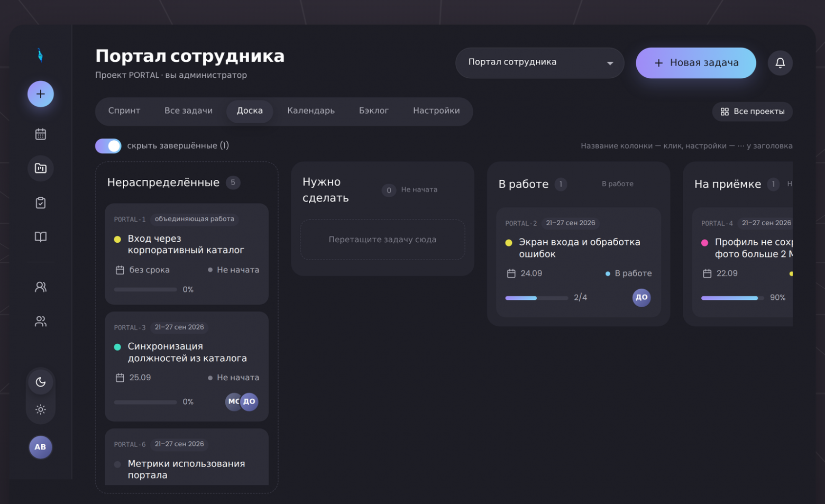
Task: Click calendar icon next to 25.09 date
Action: click(120, 378)
